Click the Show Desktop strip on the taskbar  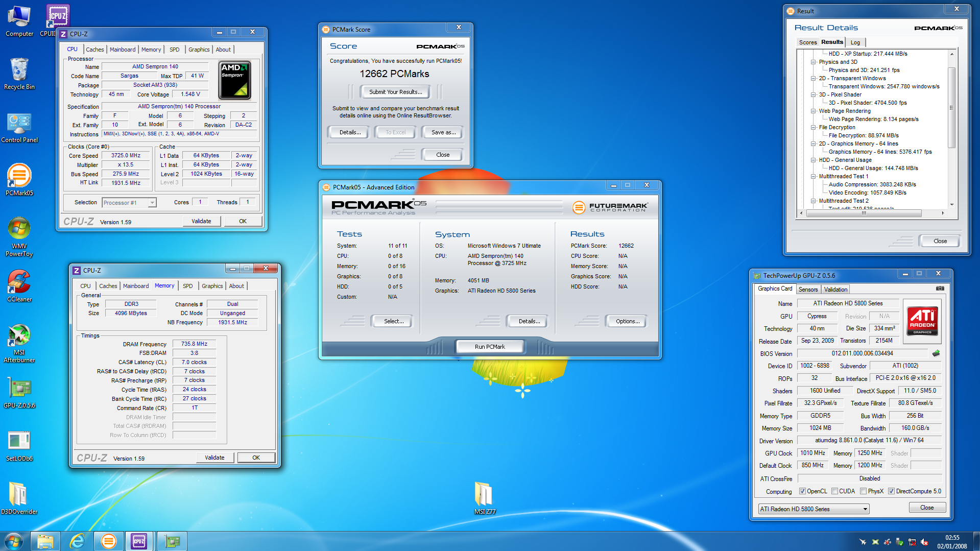[x=976, y=541]
